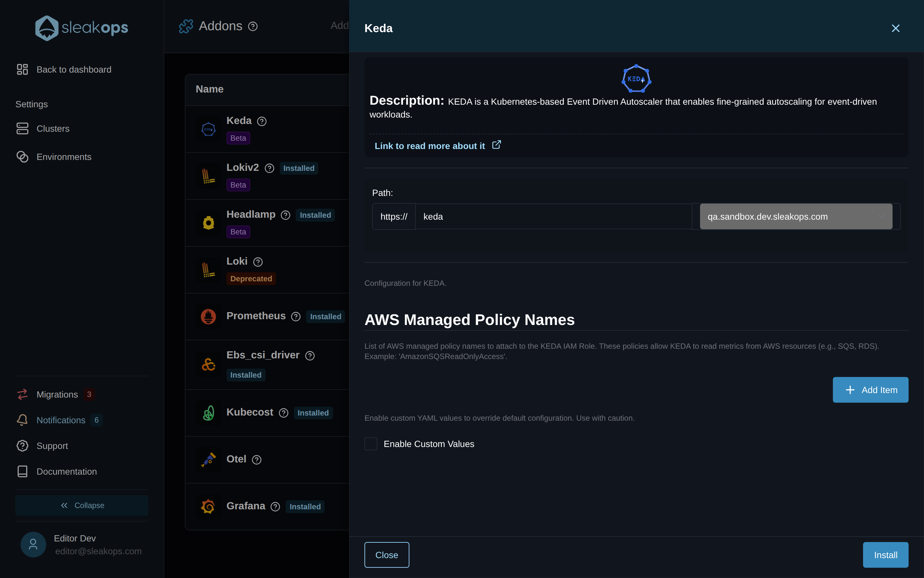
Task: Click the Kubecost logo
Action: click(209, 413)
